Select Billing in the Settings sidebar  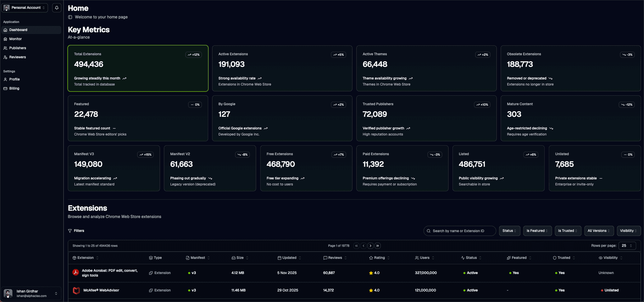[14, 88]
